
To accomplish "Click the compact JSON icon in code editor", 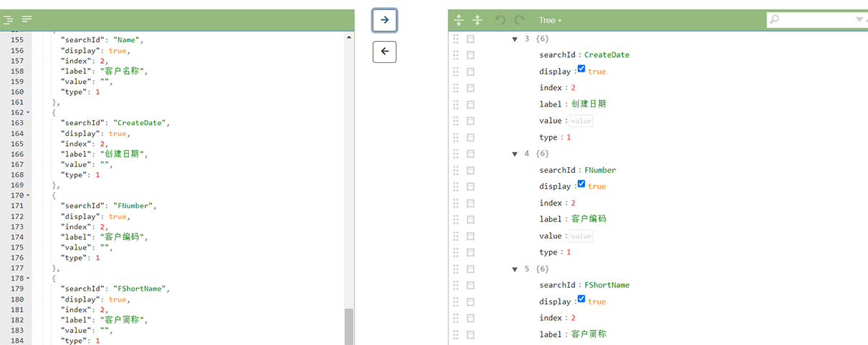I will (26, 20).
